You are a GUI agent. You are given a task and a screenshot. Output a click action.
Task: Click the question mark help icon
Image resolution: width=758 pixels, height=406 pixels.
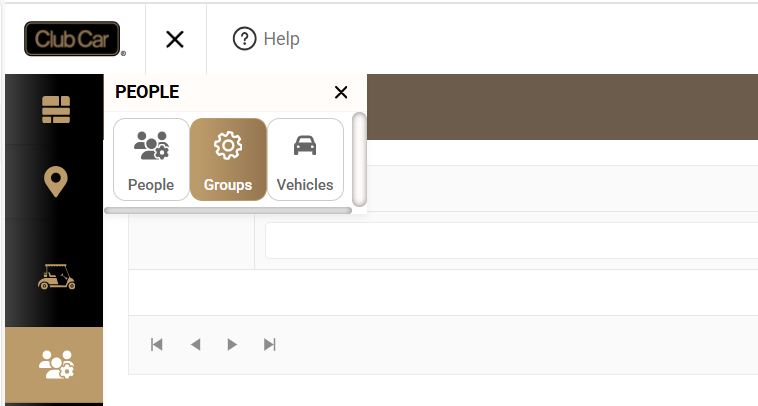coord(245,39)
